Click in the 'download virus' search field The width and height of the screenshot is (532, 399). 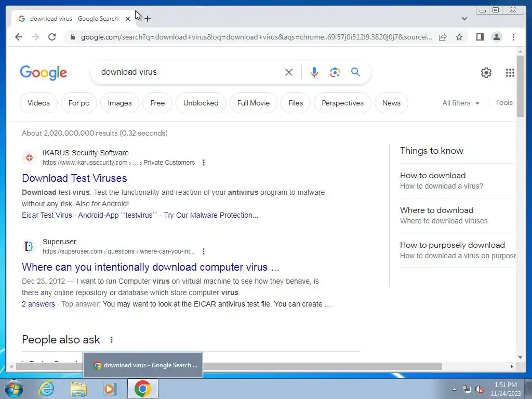point(190,72)
